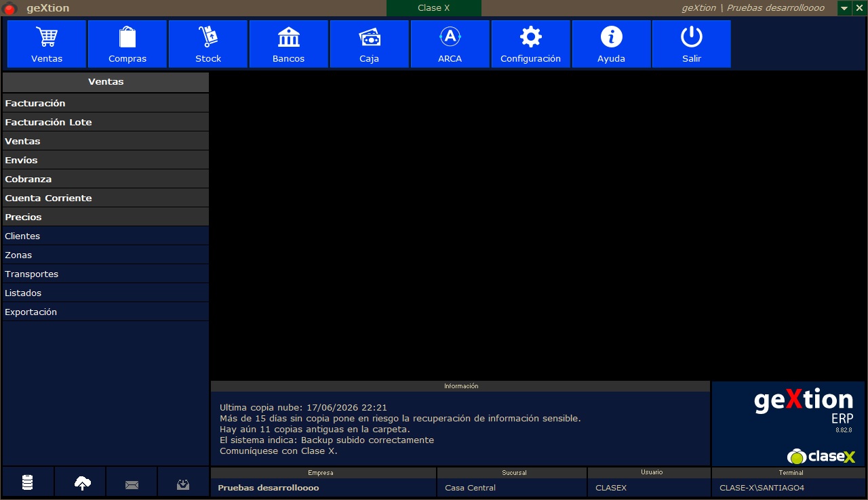Click the Usuario field CLASEX
868x500 pixels.
pyautogui.click(x=649, y=488)
